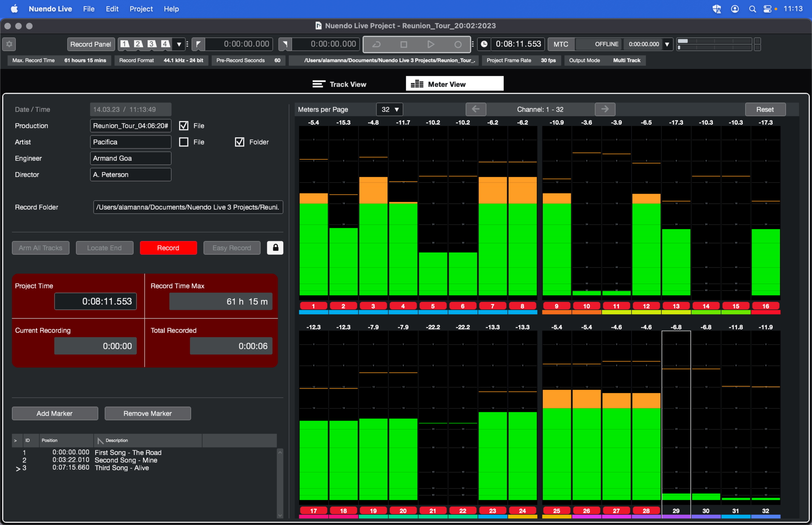
Task: Toggle the cycle loop transport button
Action: pyautogui.click(x=376, y=44)
